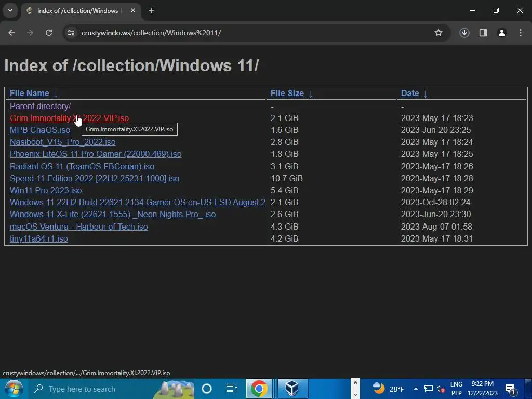The height and width of the screenshot is (399, 532).
Task: Download tiny11a64 r1.iso
Action: point(38,238)
